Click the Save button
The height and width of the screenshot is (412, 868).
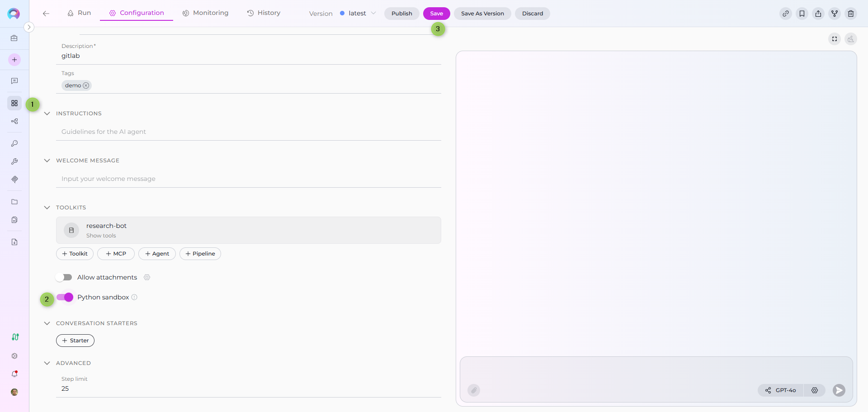click(436, 14)
